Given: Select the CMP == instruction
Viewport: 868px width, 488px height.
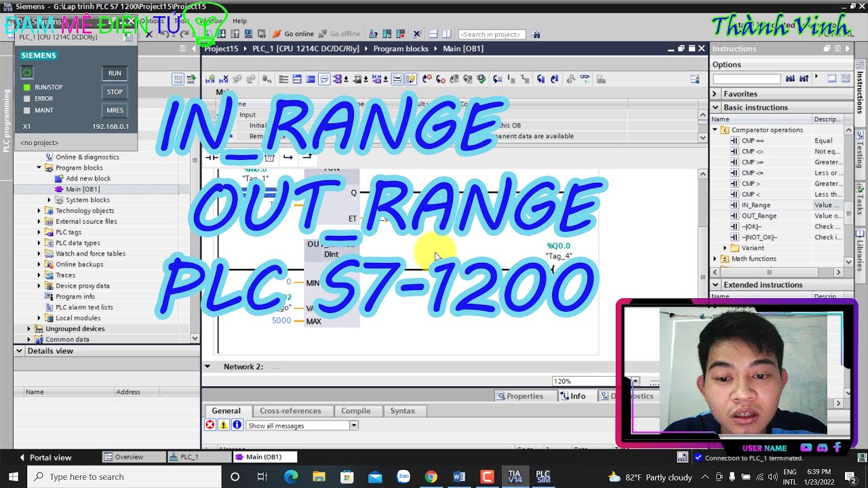Looking at the screenshot, I should click(x=752, y=140).
